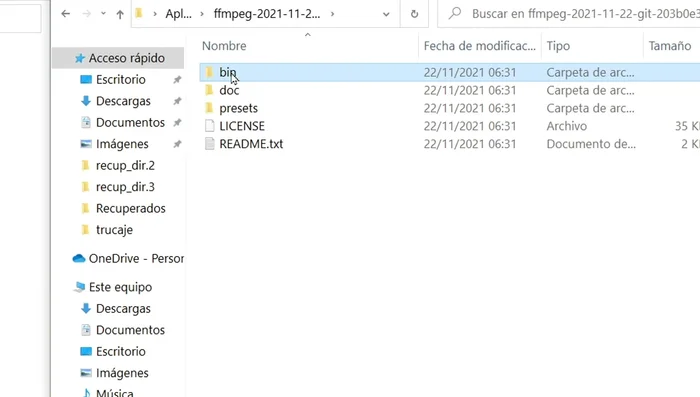Click folder icon in address bar
The height and width of the screenshot is (397, 700).
[x=139, y=13]
